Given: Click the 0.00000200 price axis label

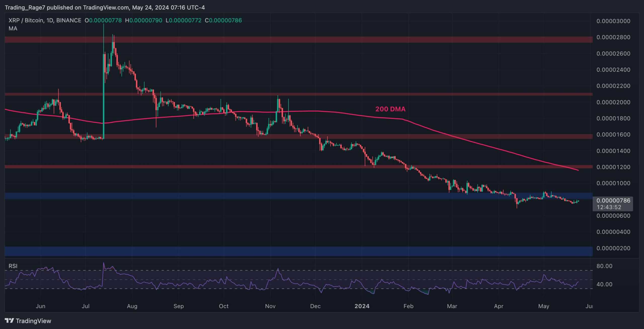Looking at the screenshot, I should (x=613, y=248).
